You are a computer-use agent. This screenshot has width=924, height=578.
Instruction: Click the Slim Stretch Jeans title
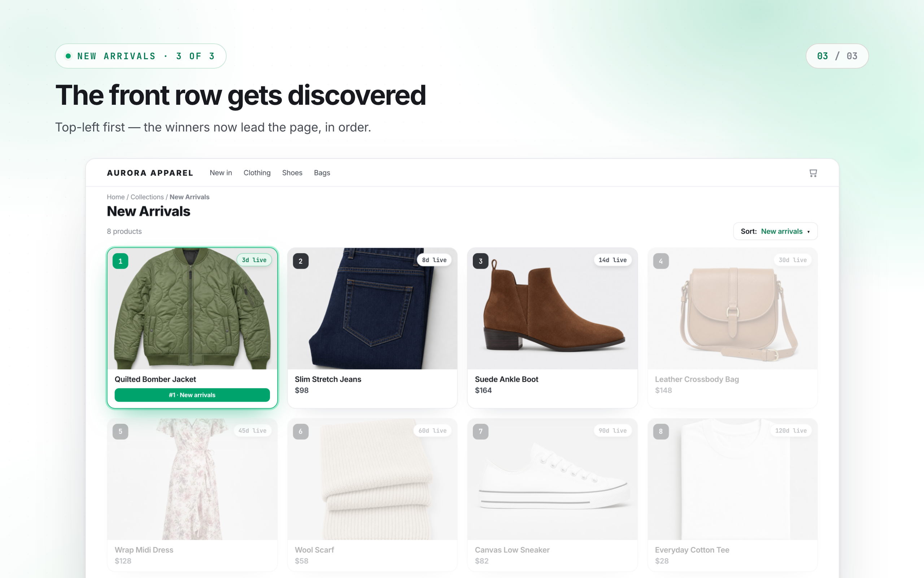point(328,379)
